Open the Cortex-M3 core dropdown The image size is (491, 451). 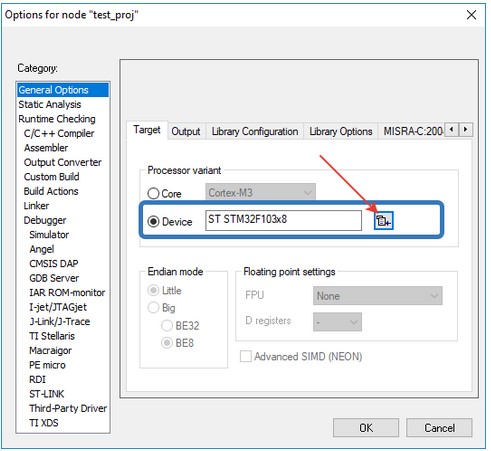pyautogui.click(x=260, y=192)
